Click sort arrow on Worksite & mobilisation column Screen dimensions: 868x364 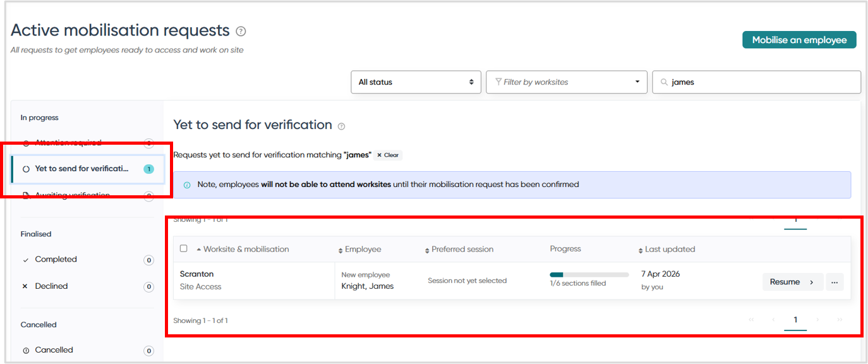pyautogui.click(x=199, y=250)
